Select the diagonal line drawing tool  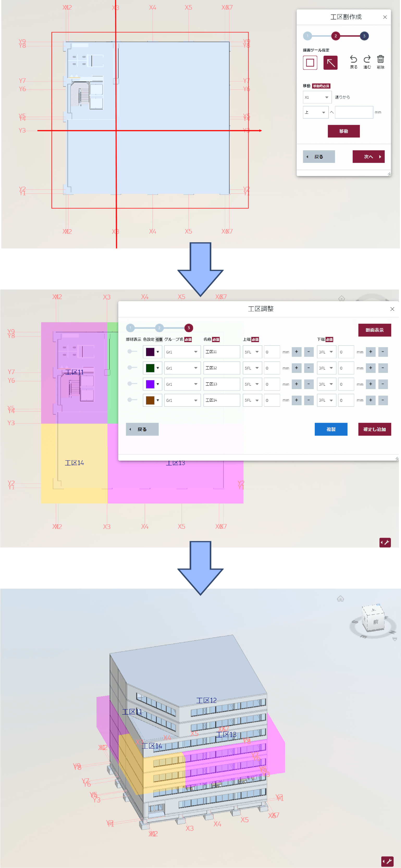pos(330,63)
